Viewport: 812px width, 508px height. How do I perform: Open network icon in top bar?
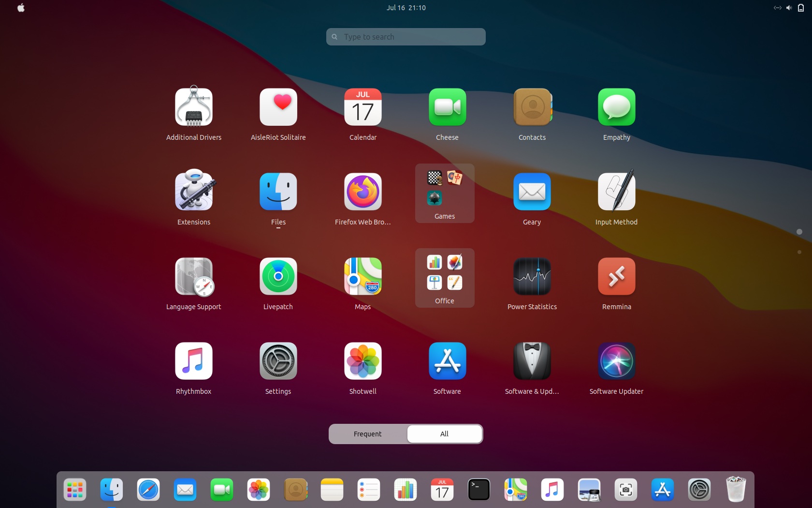pos(778,8)
